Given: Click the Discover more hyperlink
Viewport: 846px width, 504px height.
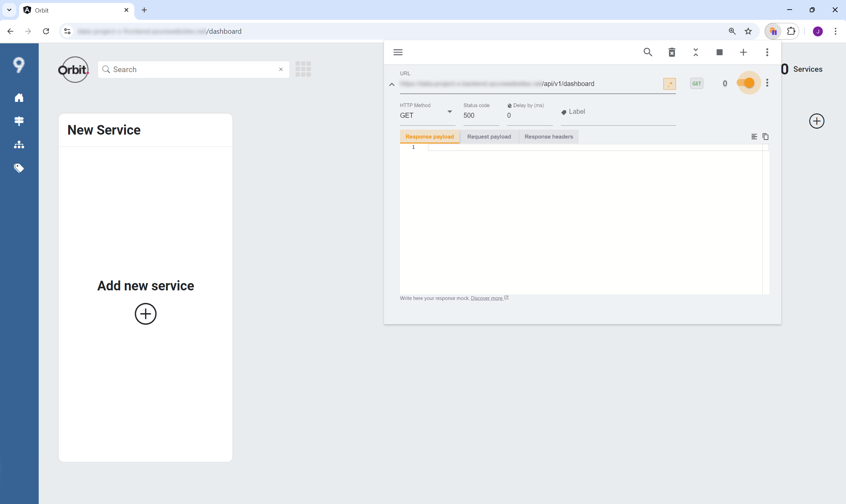Looking at the screenshot, I should (x=487, y=298).
